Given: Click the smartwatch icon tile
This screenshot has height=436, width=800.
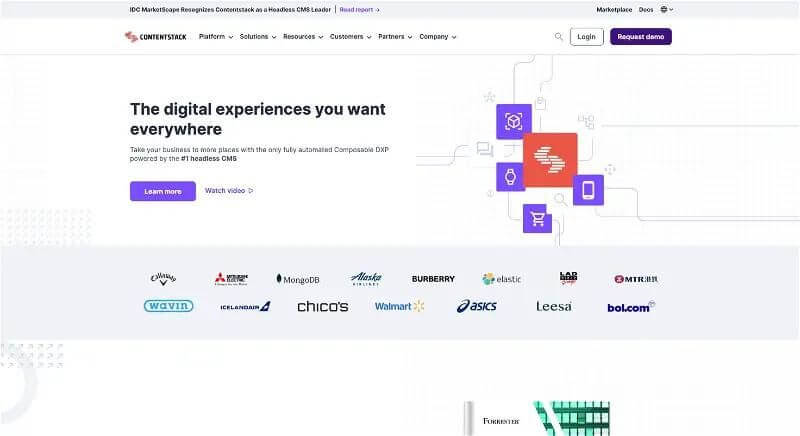Looking at the screenshot, I should pyautogui.click(x=510, y=177).
